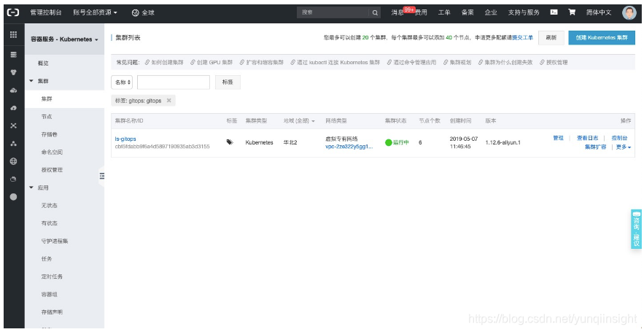Viewport: 644px width, 332px height.
Task: Open the 工单 menu item
Action: [444, 12]
